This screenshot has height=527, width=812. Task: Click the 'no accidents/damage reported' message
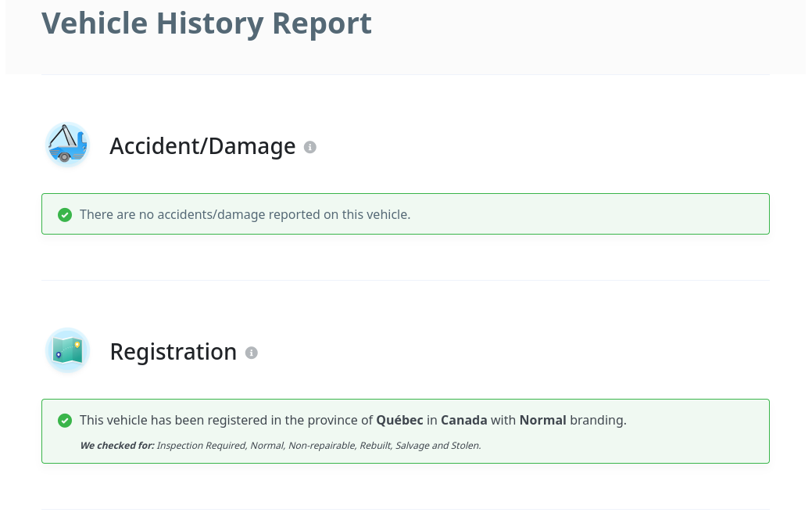click(245, 214)
